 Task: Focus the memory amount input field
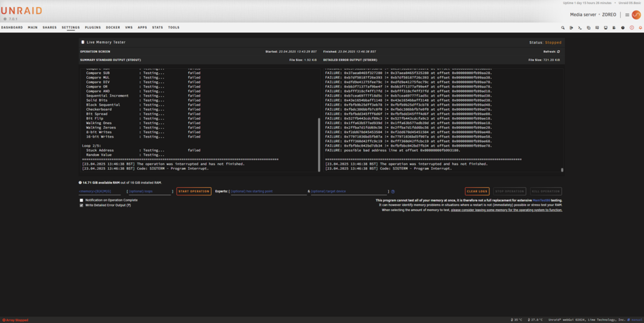click(100, 192)
